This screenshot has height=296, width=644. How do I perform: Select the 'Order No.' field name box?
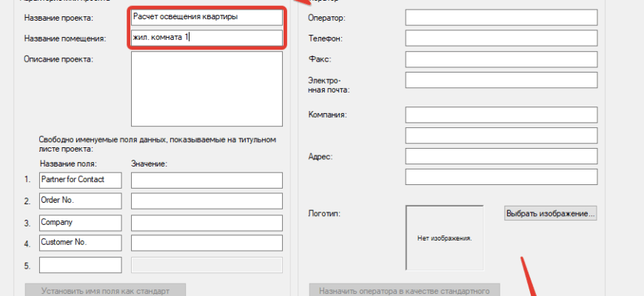click(x=80, y=201)
